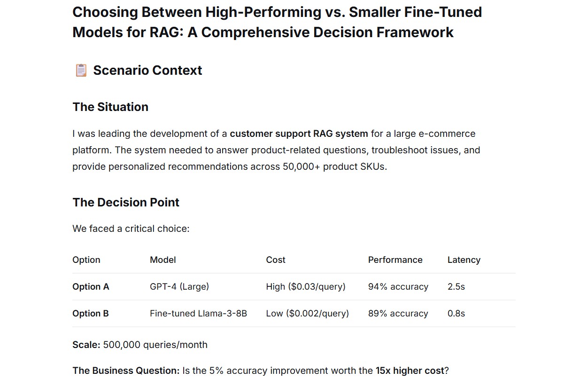Screen dimensions: 588x387
Task: Click the clipboard icon beside Scenario Context
Action: point(81,71)
